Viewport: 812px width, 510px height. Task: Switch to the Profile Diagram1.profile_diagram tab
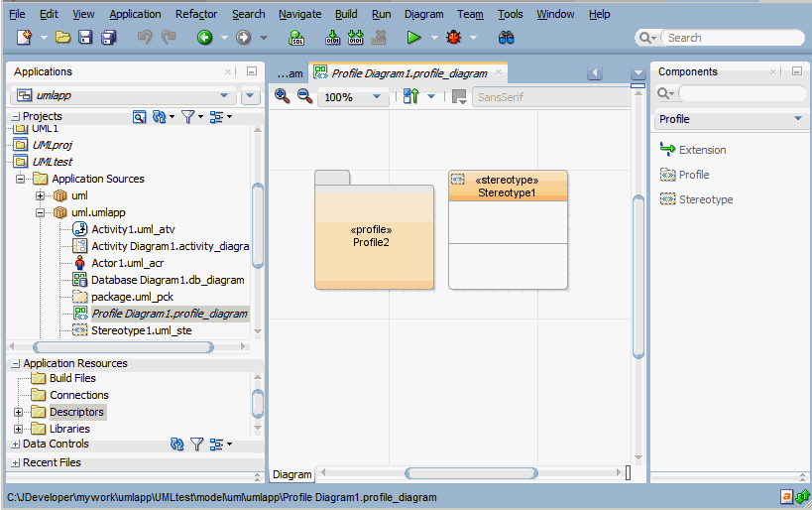coord(407,73)
